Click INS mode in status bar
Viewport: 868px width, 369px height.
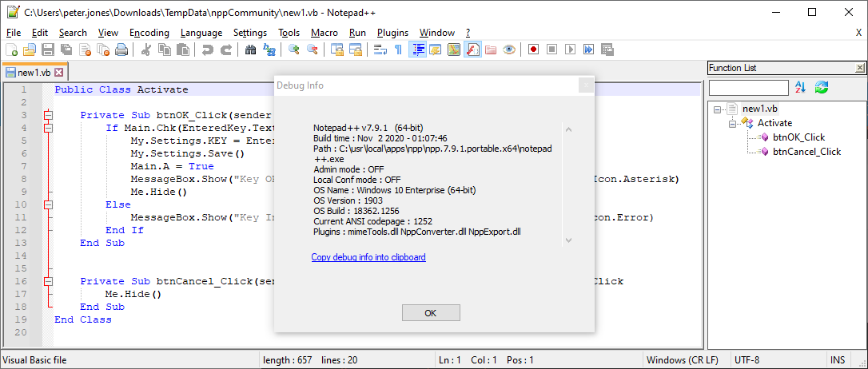(838, 360)
